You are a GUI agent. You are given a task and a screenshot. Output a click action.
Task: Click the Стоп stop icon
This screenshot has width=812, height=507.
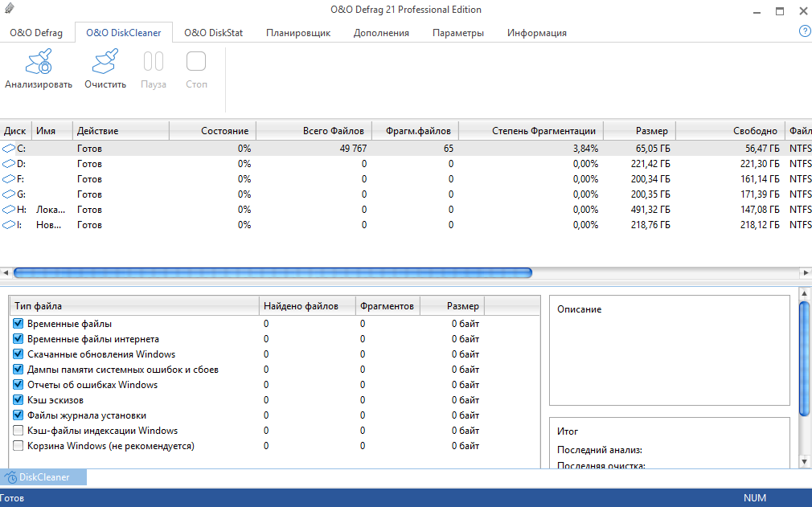(x=196, y=62)
